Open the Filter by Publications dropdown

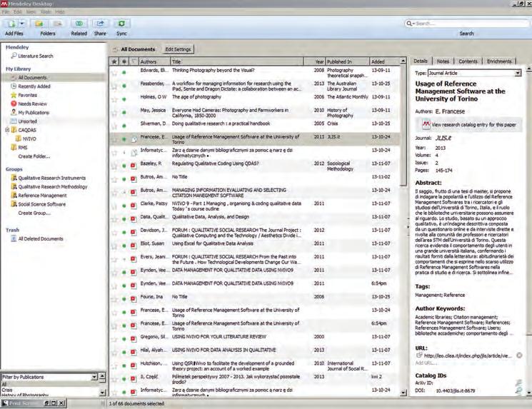point(95,377)
